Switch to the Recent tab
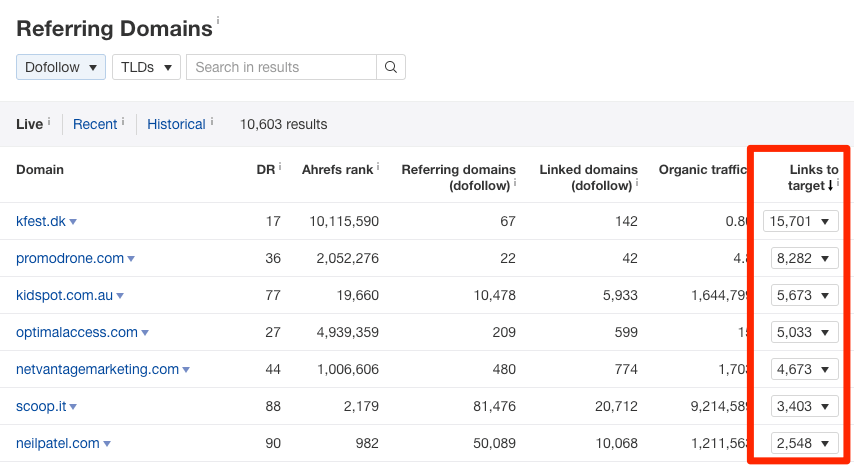Image resolution: width=854 pixels, height=466 pixels. (x=95, y=124)
